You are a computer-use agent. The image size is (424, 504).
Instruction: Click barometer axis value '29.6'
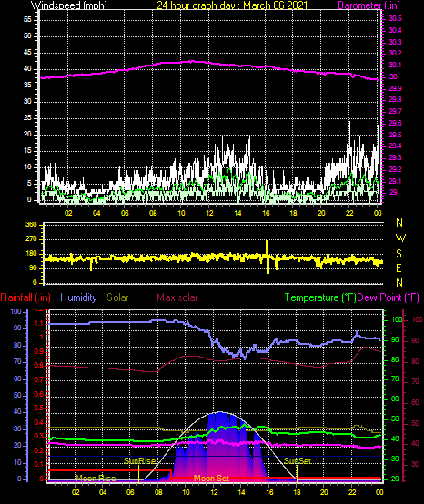(395, 123)
